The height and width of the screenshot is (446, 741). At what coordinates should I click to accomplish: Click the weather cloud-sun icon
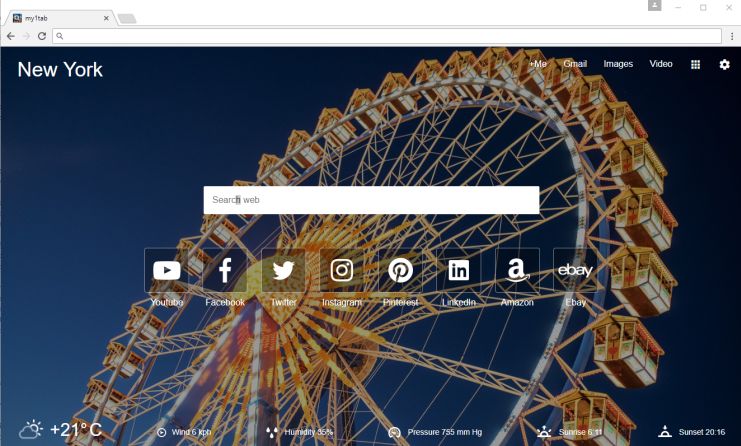tap(31, 429)
